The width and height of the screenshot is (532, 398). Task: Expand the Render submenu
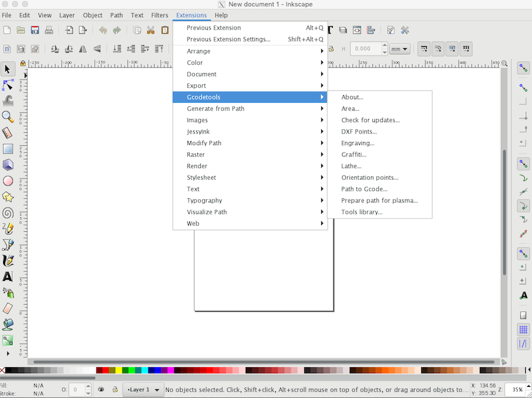coord(250,166)
